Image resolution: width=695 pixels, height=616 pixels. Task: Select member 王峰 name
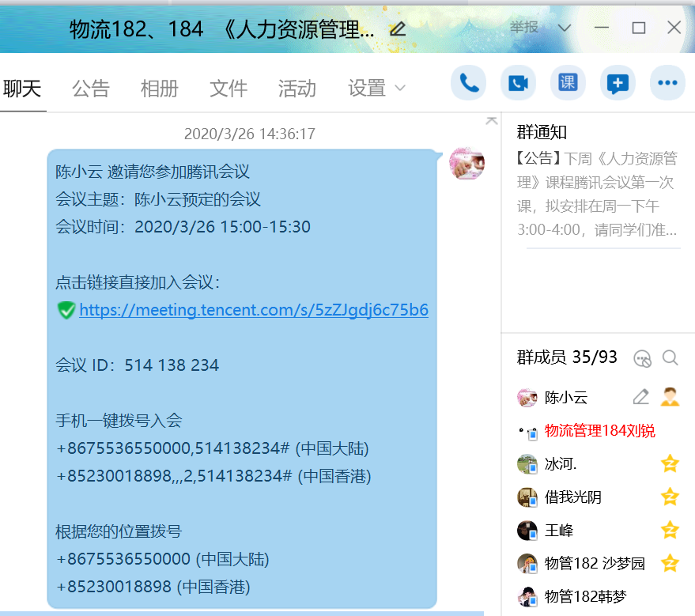(x=559, y=530)
